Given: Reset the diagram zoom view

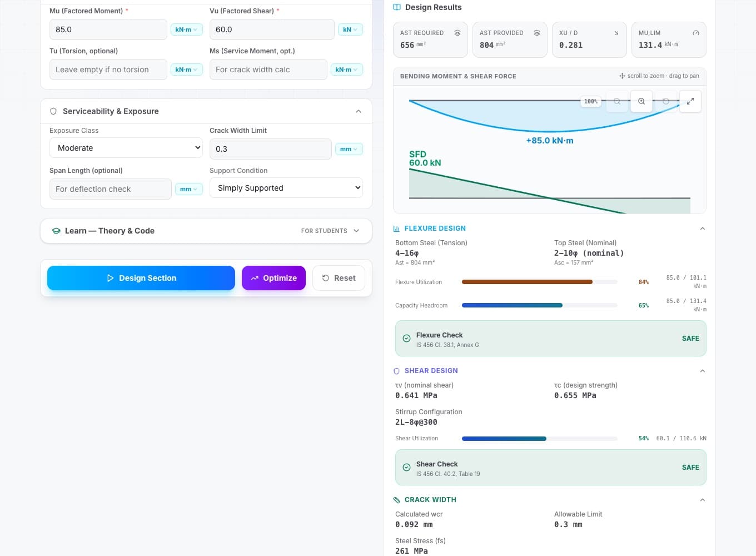Looking at the screenshot, I should (x=666, y=101).
